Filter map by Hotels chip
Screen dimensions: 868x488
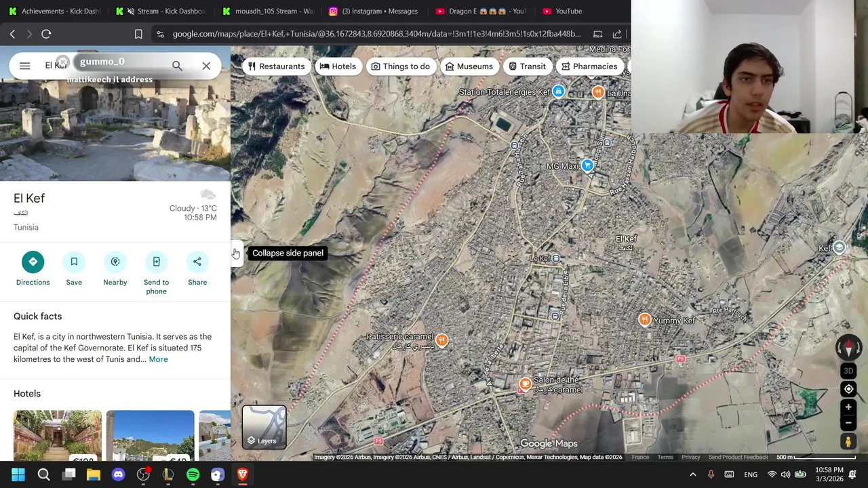338,66
